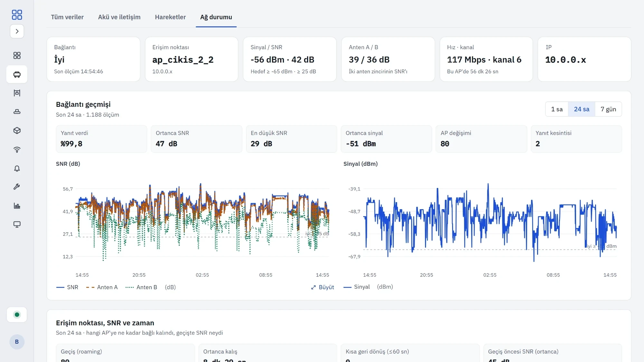Open the wrench maintenance icon
The height and width of the screenshot is (362, 644).
[17, 187]
